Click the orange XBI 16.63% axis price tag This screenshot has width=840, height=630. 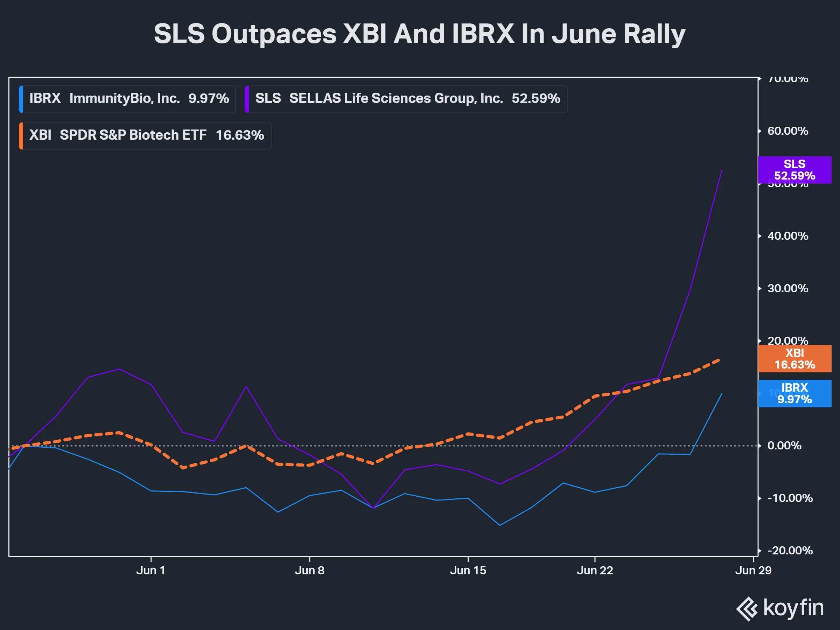(794, 358)
